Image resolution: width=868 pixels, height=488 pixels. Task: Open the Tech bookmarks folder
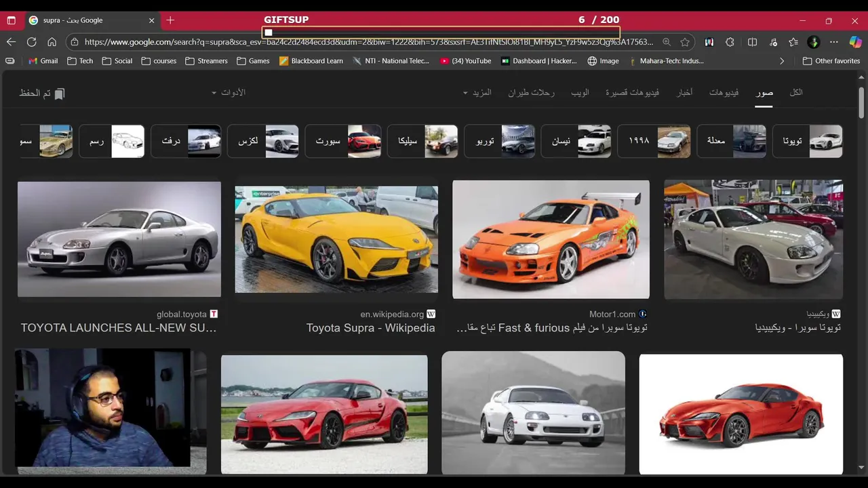80,61
